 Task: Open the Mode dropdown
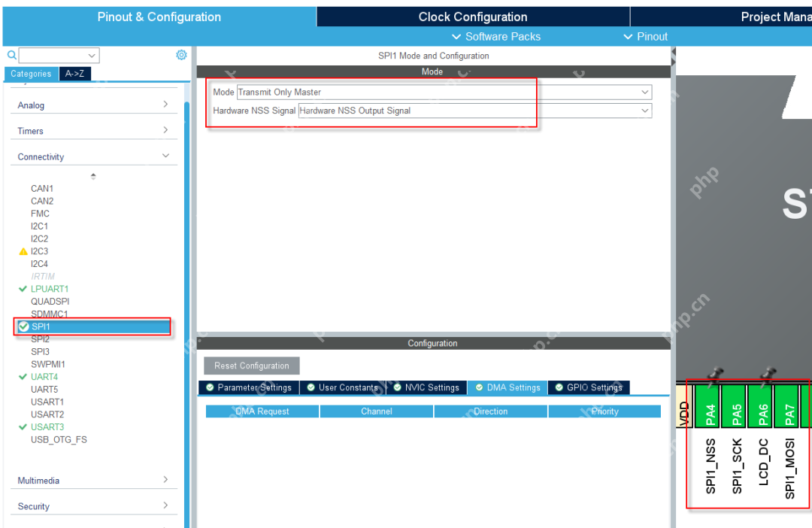(444, 92)
